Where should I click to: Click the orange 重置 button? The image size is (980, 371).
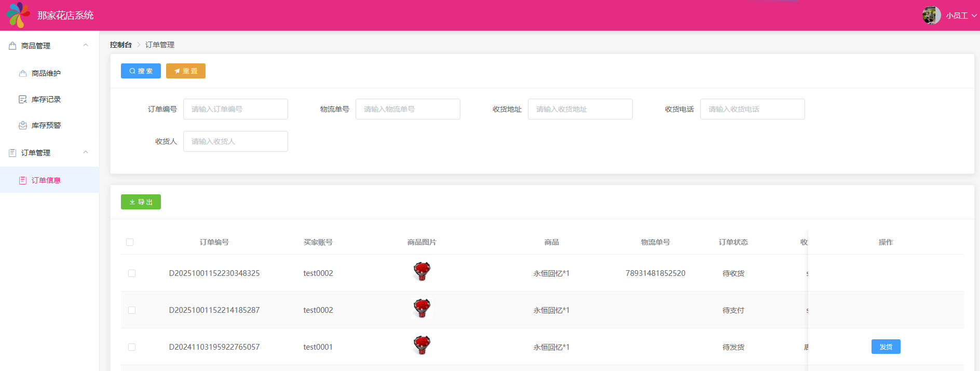click(186, 71)
